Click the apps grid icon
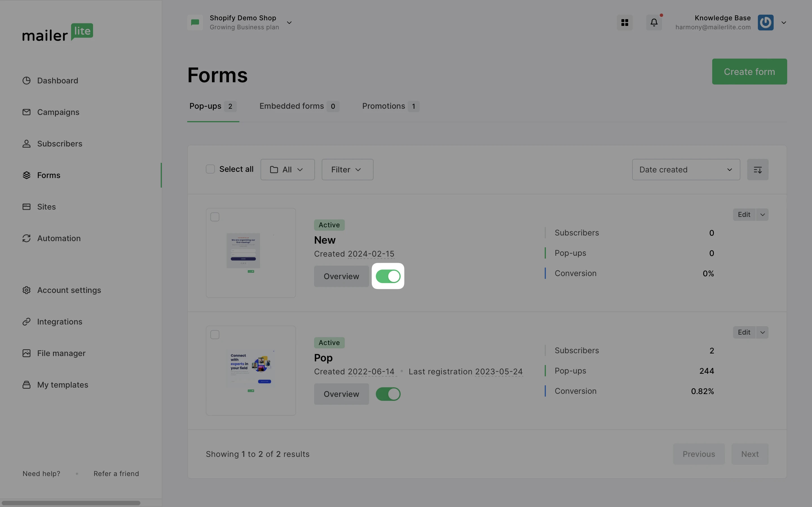Screen dimensions: 812x507 point(625,23)
